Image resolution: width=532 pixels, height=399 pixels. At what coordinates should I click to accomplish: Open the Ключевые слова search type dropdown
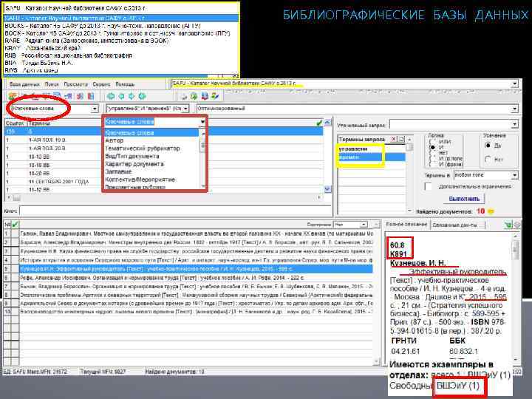(95, 109)
